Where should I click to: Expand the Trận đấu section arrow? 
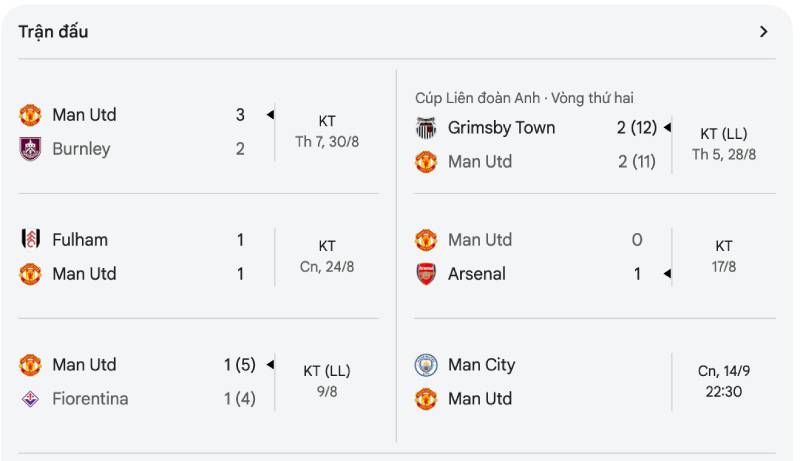[764, 32]
